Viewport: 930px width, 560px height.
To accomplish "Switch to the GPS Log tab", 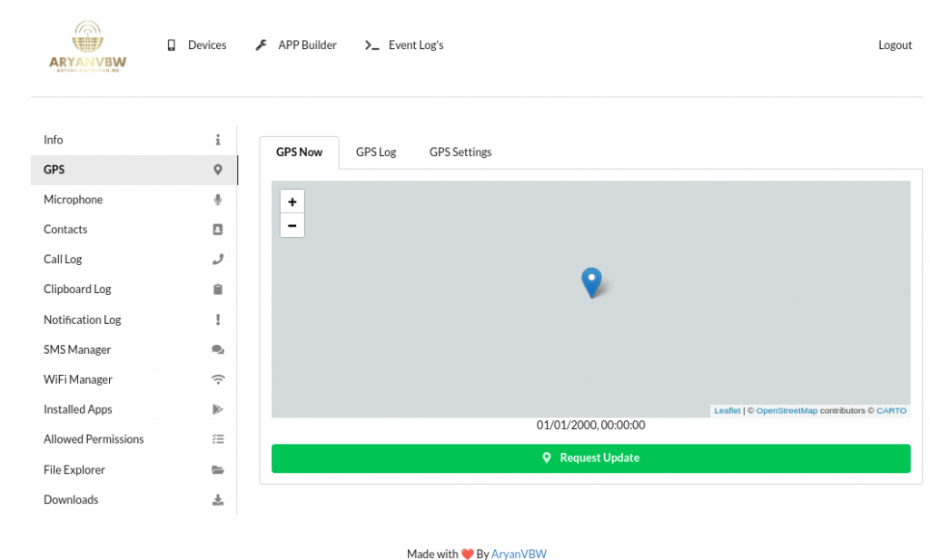I will click(x=376, y=152).
